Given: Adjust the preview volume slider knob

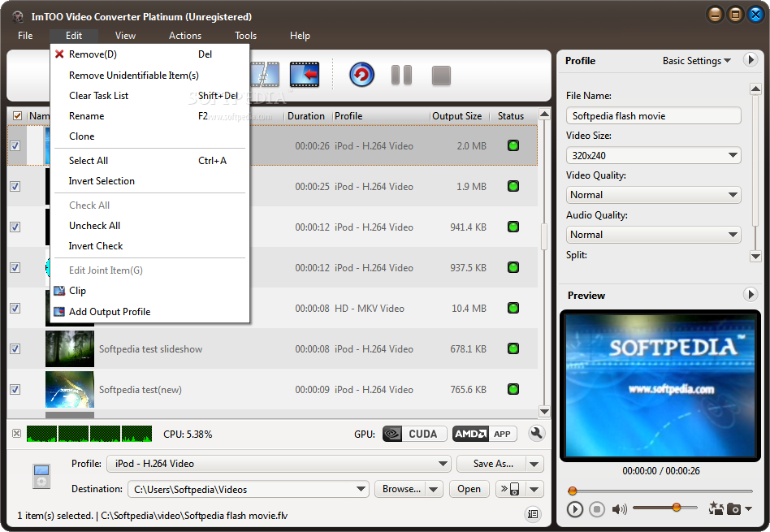Looking at the screenshot, I should (x=677, y=508).
